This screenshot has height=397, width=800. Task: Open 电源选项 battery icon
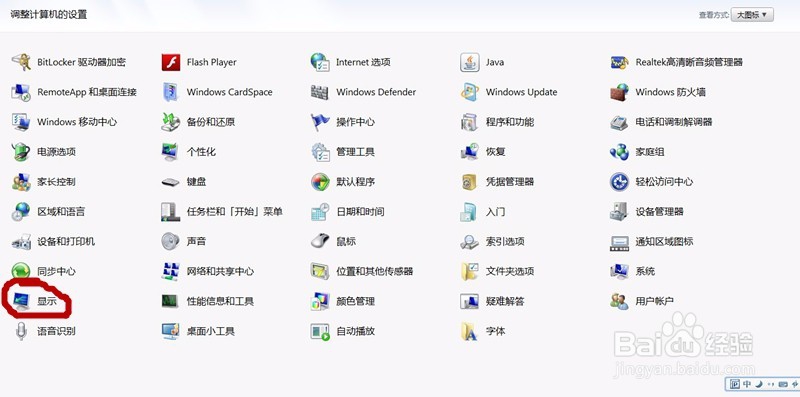click(21, 152)
